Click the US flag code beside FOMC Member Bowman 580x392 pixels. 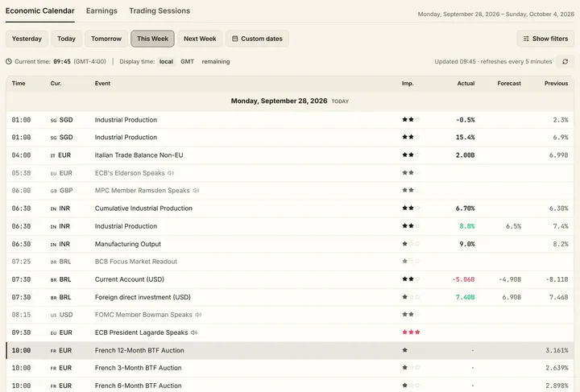pyautogui.click(x=54, y=316)
